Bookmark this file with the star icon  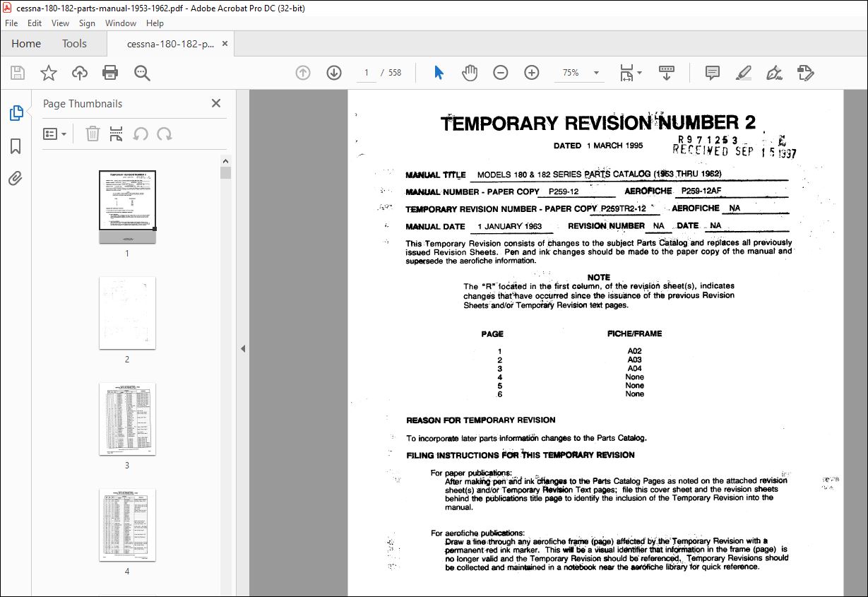pyautogui.click(x=48, y=73)
